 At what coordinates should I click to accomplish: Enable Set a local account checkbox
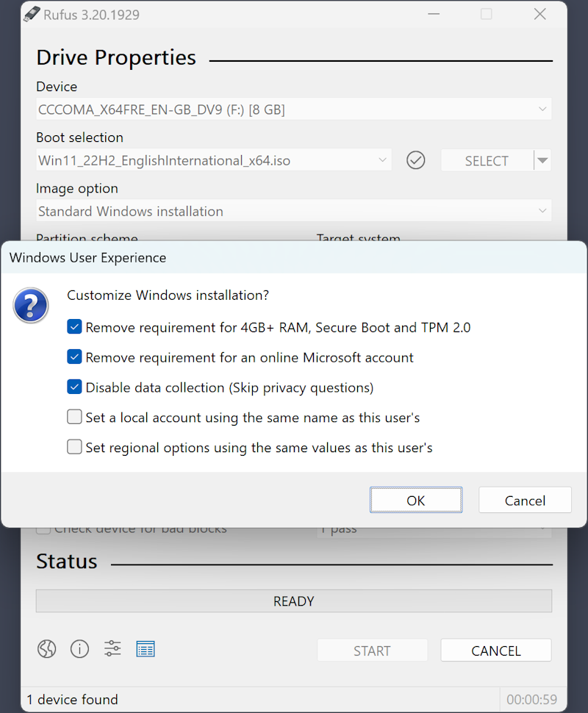(74, 418)
